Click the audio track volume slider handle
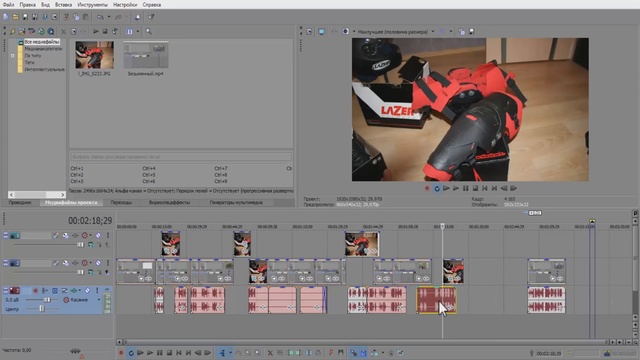Viewport: 640px width, 360px height. coord(47,300)
